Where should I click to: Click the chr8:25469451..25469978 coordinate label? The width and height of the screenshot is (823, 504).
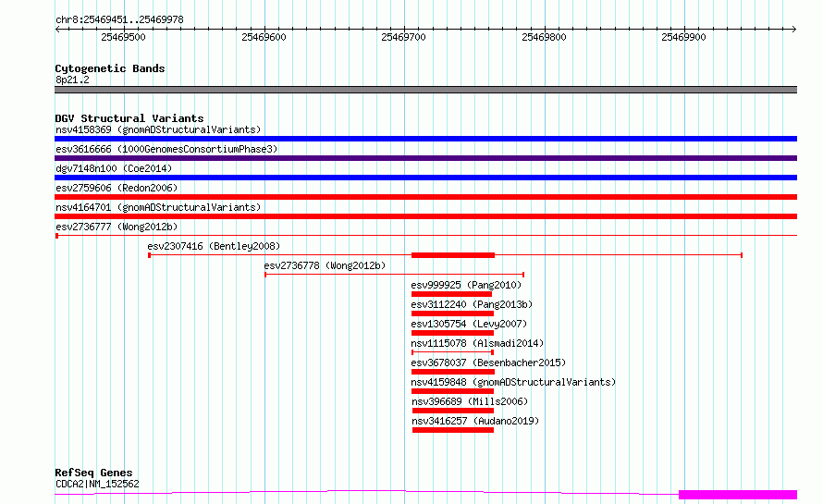coord(119,19)
